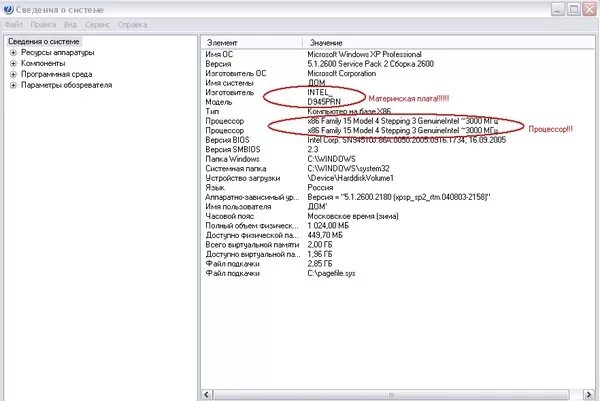This screenshot has width=600, height=401.
Task: Click the 1,96 ГБ value
Action: [x=320, y=254]
